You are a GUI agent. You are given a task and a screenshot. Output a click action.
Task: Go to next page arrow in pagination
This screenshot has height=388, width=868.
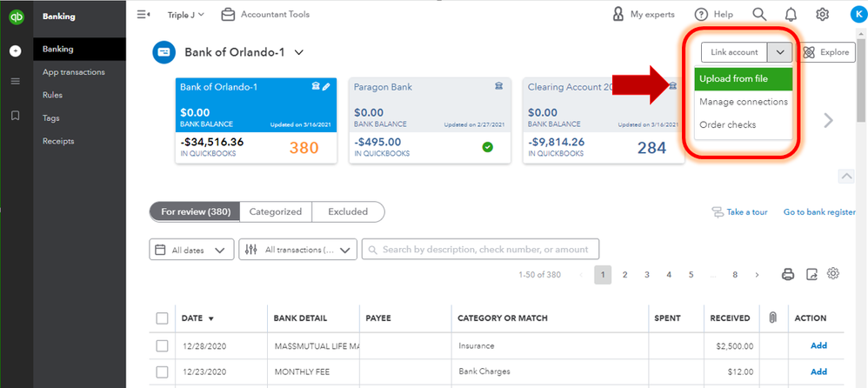coord(757,275)
